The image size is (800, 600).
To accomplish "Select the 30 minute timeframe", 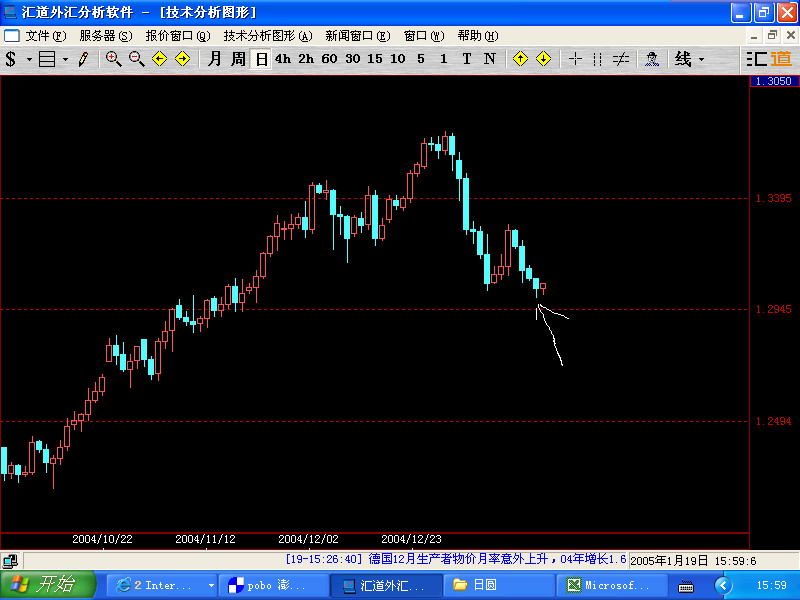I will point(353,59).
